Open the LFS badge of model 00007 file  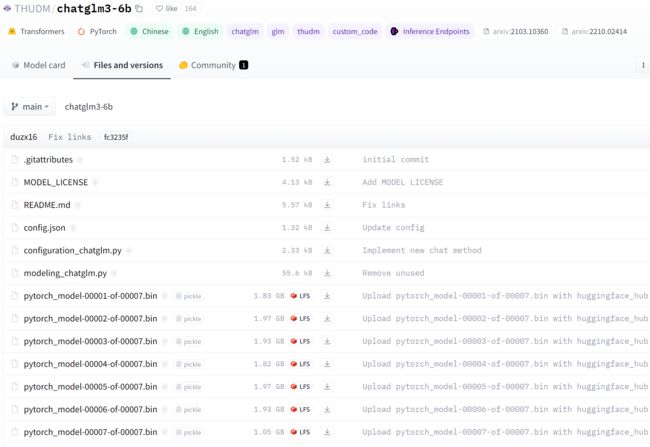point(300,432)
